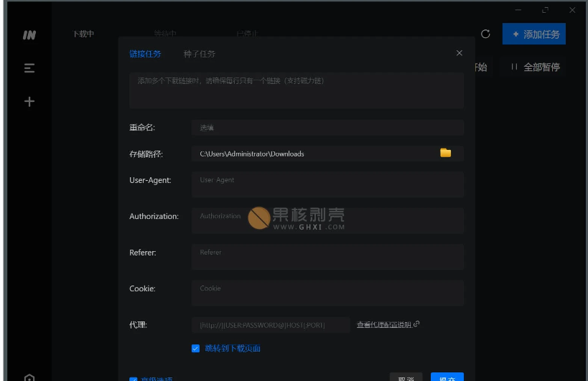Click the IN app logo in sidebar

29,35
